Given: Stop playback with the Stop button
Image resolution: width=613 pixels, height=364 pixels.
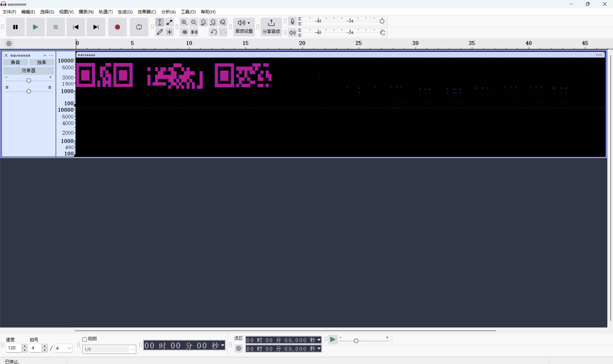Looking at the screenshot, I should [x=56, y=27].
